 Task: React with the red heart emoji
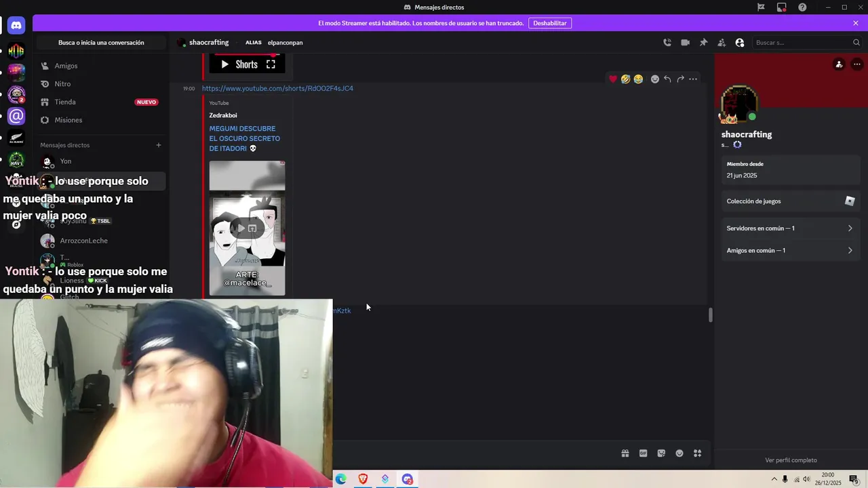(x=613, y=79)
